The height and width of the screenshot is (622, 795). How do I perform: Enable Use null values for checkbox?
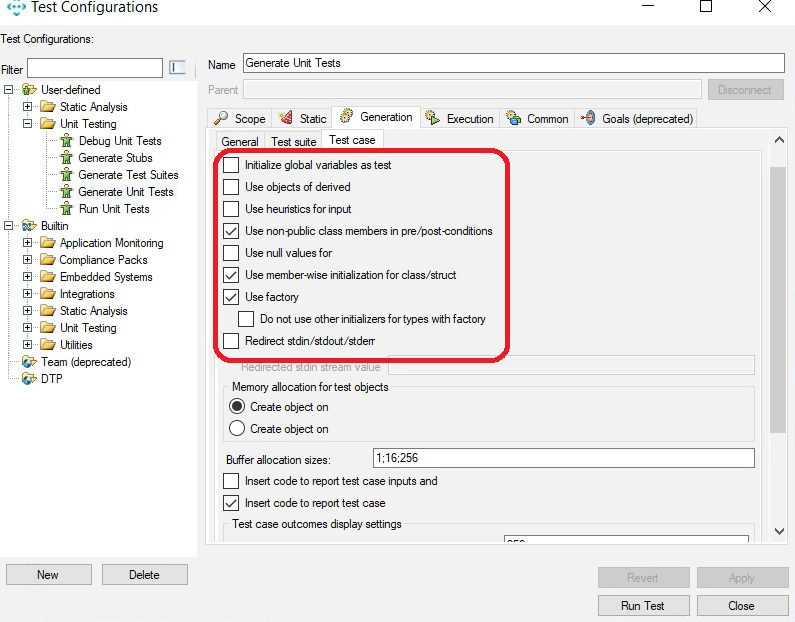coord(231,252)
